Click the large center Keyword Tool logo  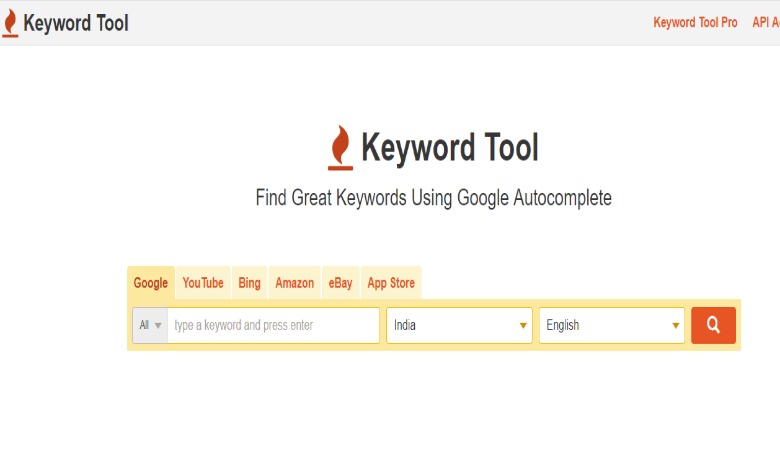[433, 148]
